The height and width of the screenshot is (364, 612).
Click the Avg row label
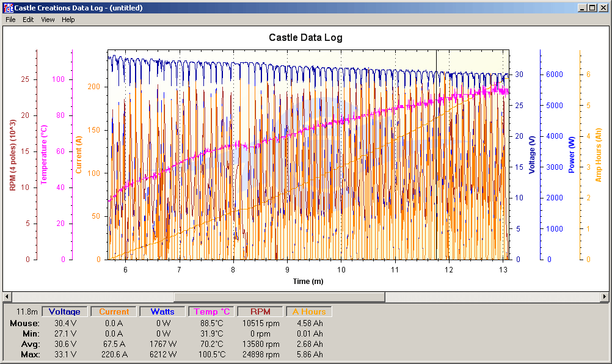point(31,344)
